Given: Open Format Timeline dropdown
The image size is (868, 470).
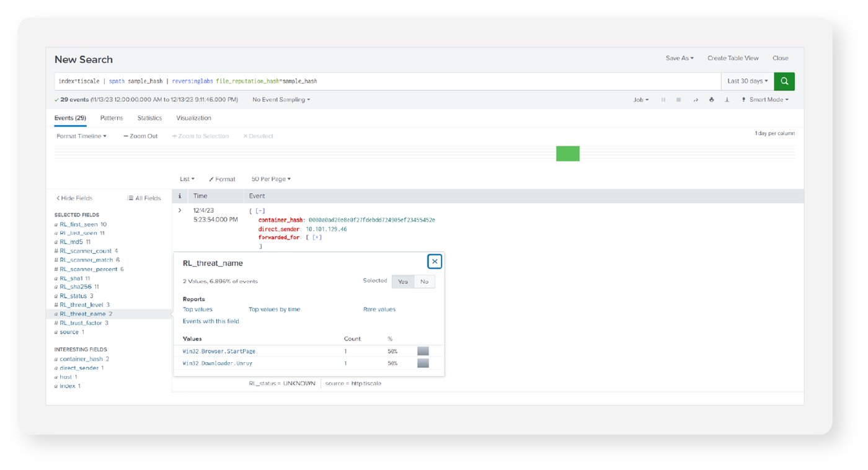Looking at the screenshot, I should pos(81,136).
